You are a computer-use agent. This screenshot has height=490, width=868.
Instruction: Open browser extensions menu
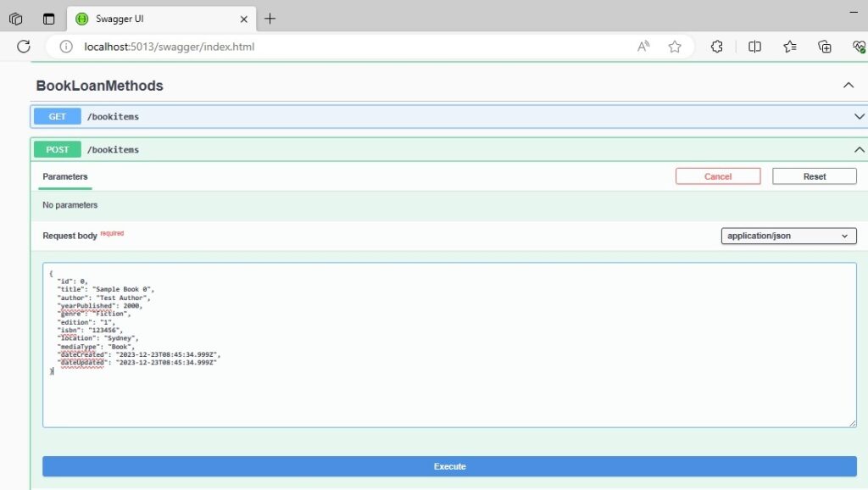coord(717,47)
